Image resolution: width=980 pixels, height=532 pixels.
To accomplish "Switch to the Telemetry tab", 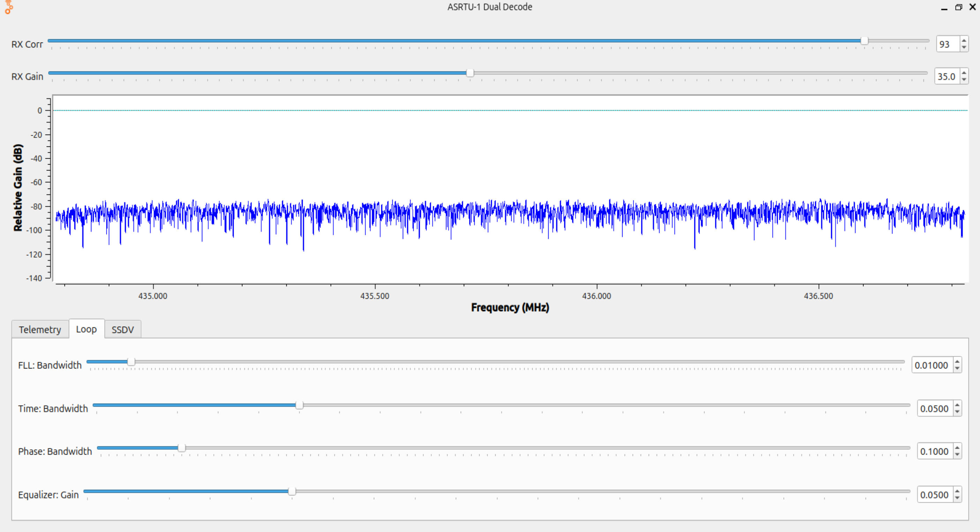I will [40, 329].
